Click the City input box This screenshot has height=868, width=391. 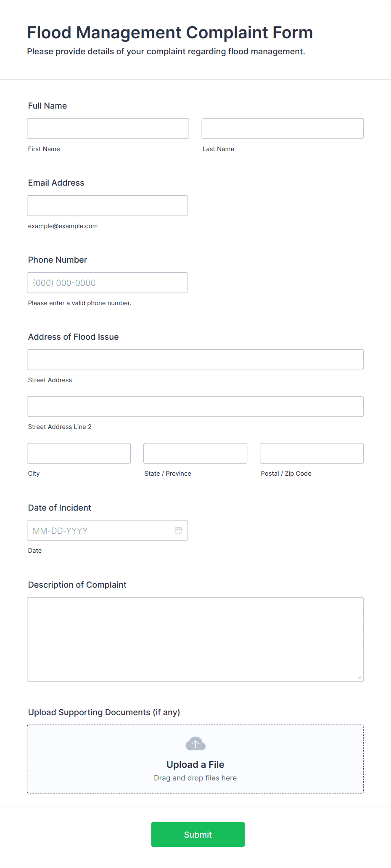(x=79, y=453)
